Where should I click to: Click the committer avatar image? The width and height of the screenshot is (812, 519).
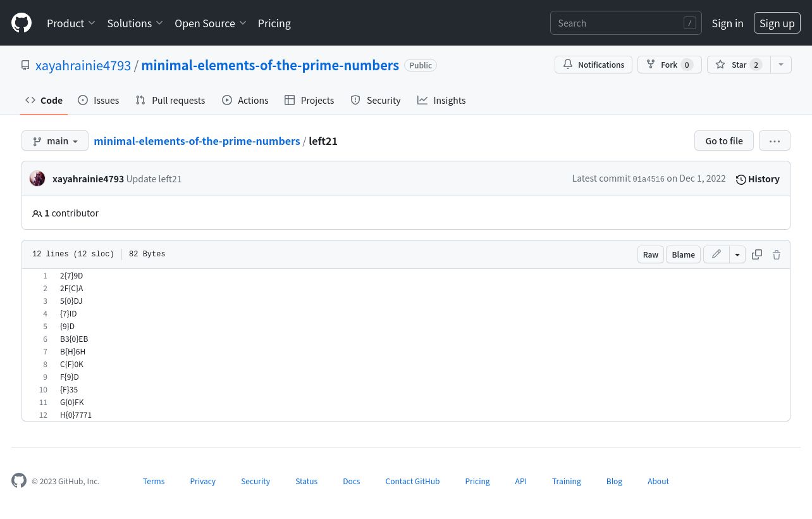click(37, 178)
